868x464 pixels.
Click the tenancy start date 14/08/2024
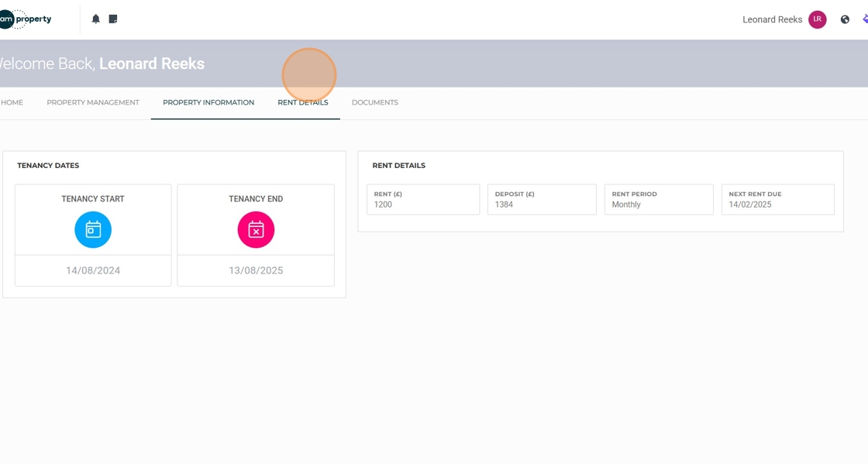93,270
